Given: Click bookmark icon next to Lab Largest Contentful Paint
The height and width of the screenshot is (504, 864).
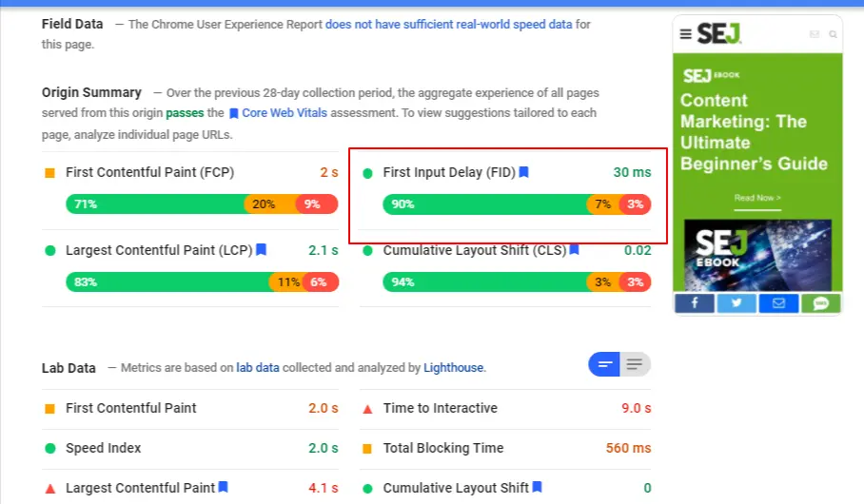Looking at the screenshot, I should (224, 487).
